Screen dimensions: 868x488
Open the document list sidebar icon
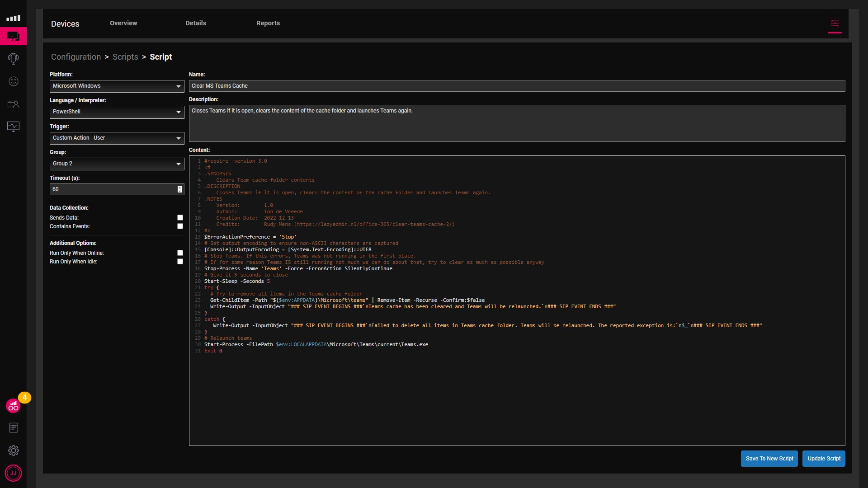[x=13, y=427]
